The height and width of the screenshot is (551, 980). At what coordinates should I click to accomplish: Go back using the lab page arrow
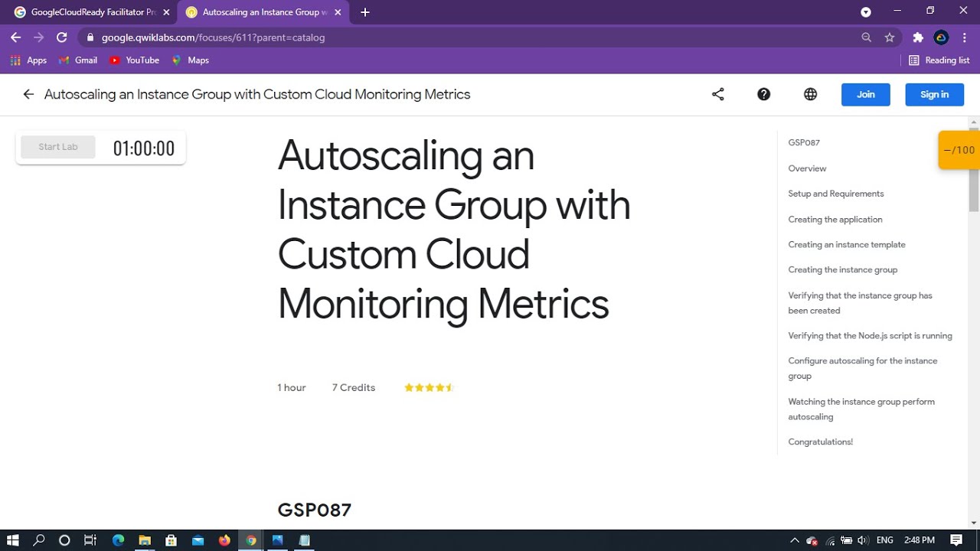[28, 94]
